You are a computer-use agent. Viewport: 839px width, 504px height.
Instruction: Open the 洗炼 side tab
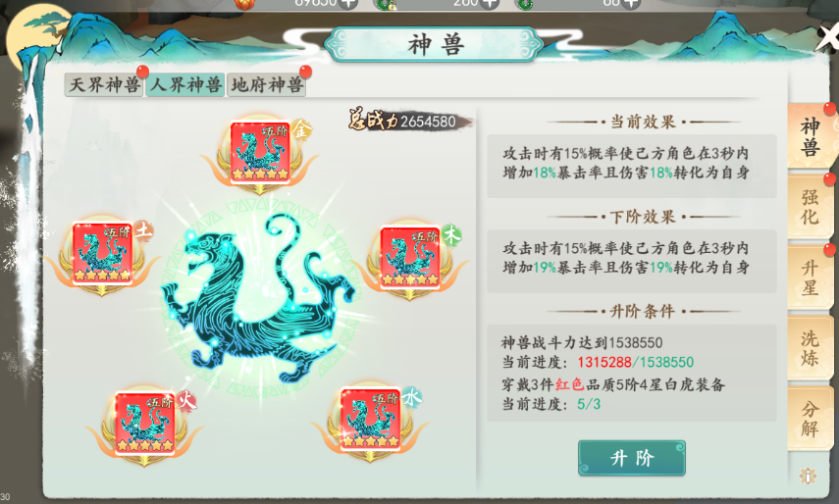[811, 348]
